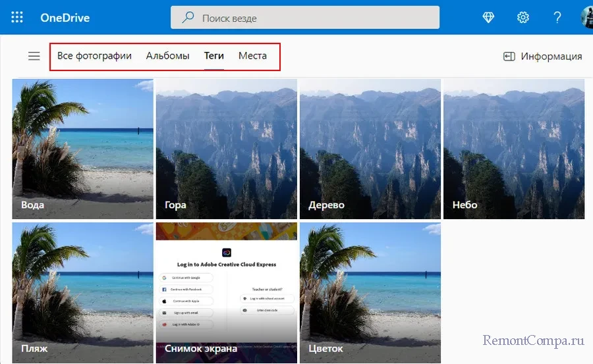593x364 pixels.
Task: Toggle the hamburger navigation menu
Action: 34,56
